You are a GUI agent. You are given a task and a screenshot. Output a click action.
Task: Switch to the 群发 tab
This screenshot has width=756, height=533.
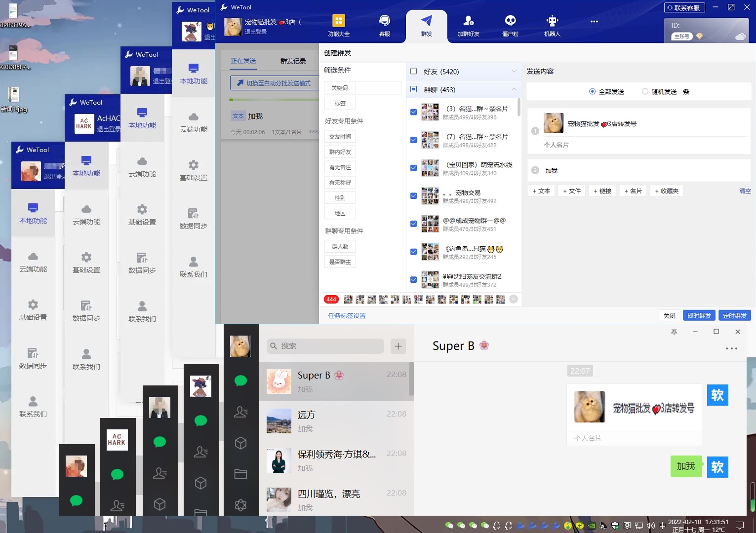[427, 26]
